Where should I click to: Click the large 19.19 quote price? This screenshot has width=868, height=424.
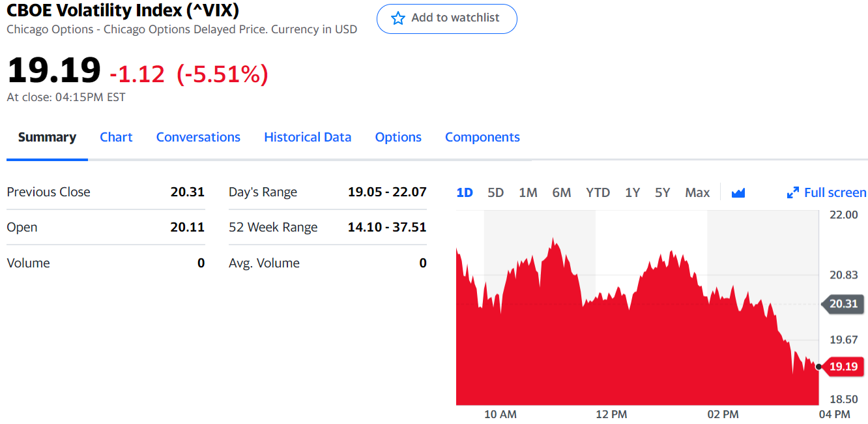tap(54, 70)
